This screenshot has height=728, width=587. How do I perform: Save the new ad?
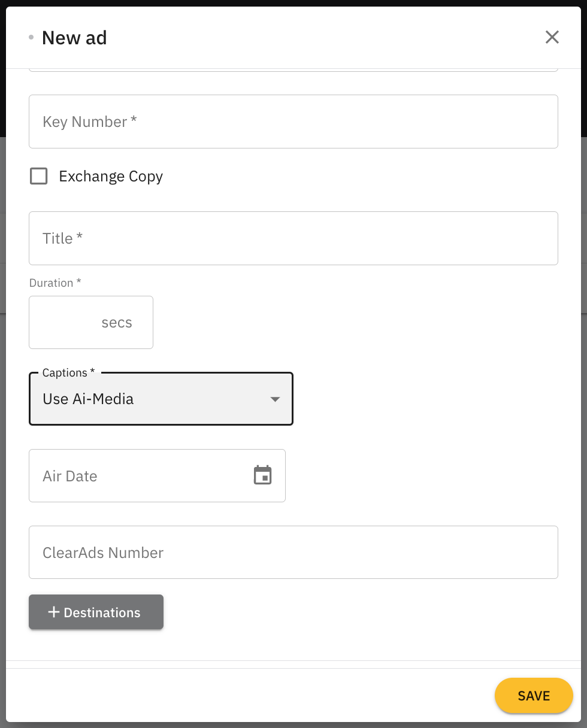click(x=533, y=695)
